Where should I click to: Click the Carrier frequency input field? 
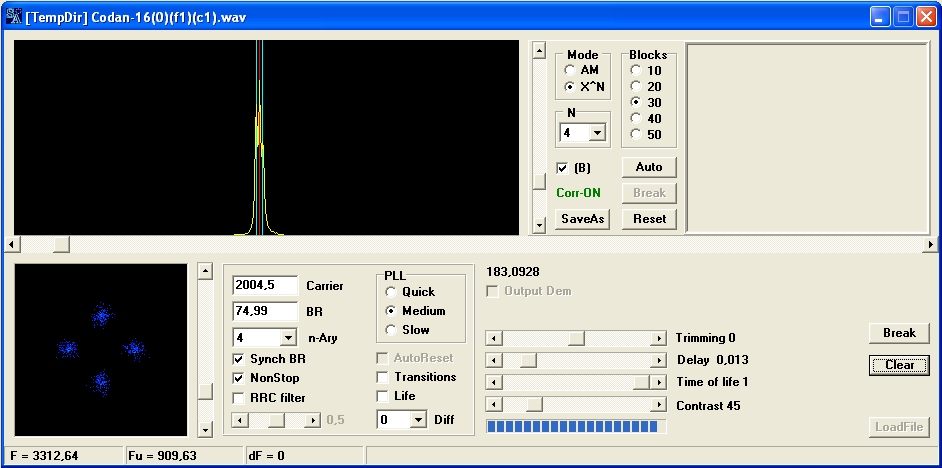click(264, 286)
